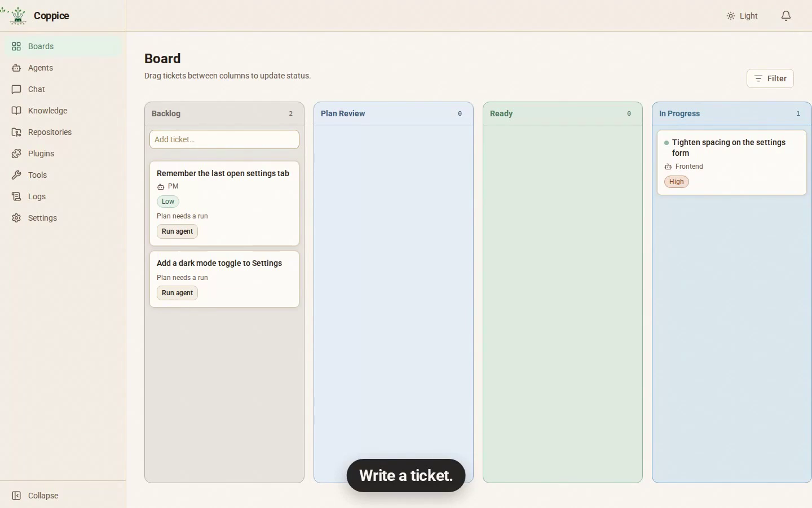
Task: Click the Collapse sidebar panel icon
Action: pyautogui.click(x=16, y=496)
